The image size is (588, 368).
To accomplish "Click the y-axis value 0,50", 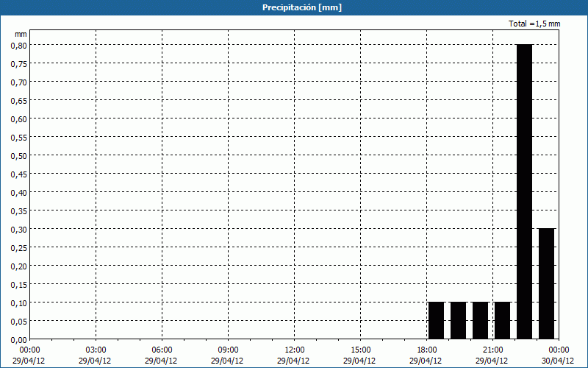I will (19, 155).
